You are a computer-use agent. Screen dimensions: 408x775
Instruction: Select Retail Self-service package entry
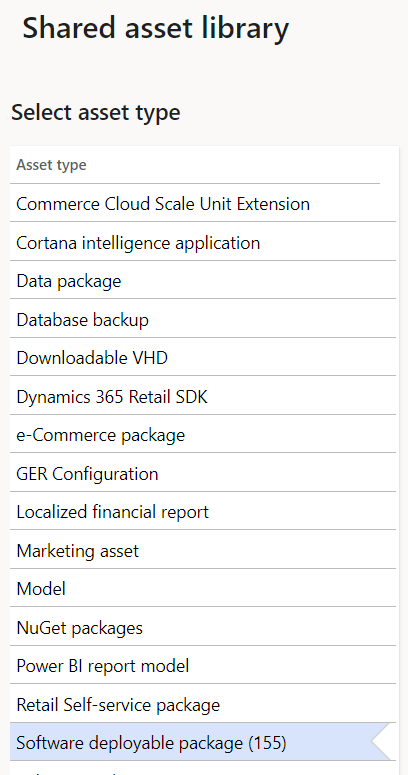coord(203,705)
